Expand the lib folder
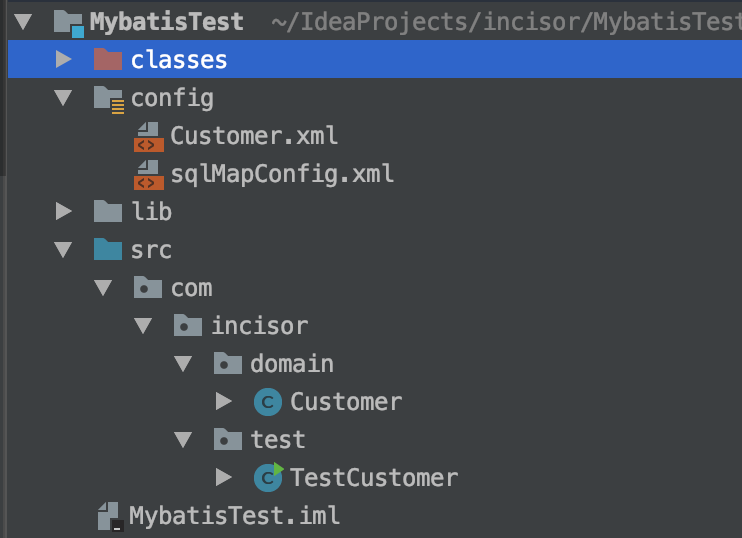Screen dimensions: 742x538 [64, 212]
